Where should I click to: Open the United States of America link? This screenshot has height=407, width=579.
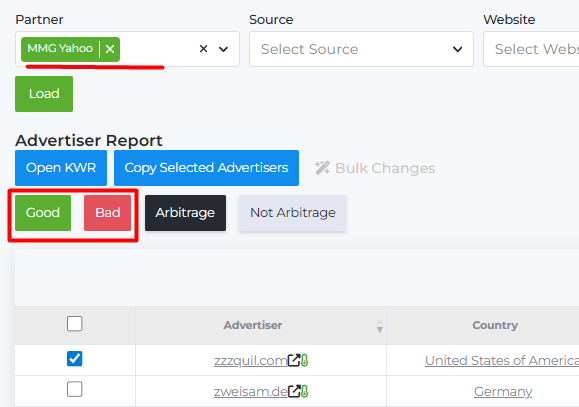pos(502,360)
